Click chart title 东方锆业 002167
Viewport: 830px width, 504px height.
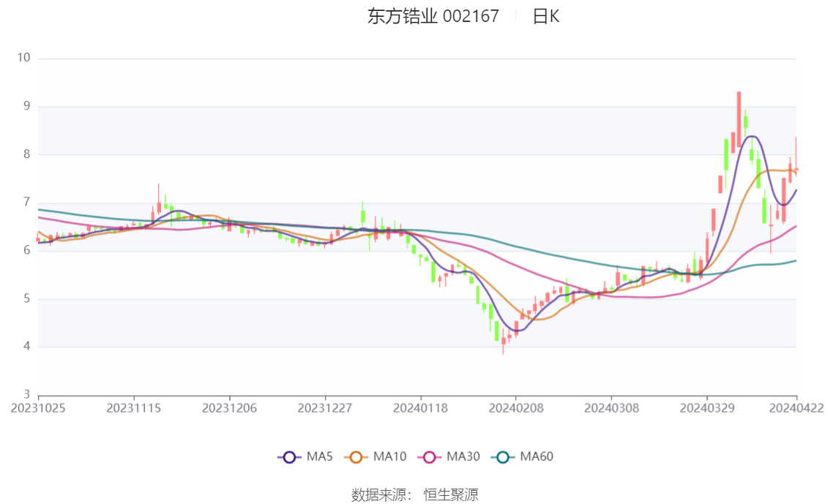[433, 16]
